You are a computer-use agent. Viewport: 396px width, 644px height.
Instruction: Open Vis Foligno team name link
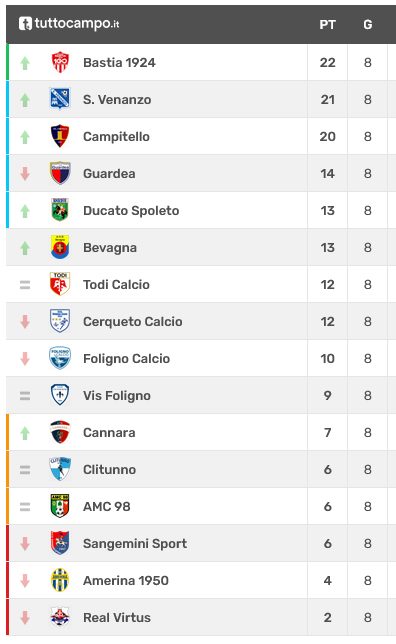[117, 395]
